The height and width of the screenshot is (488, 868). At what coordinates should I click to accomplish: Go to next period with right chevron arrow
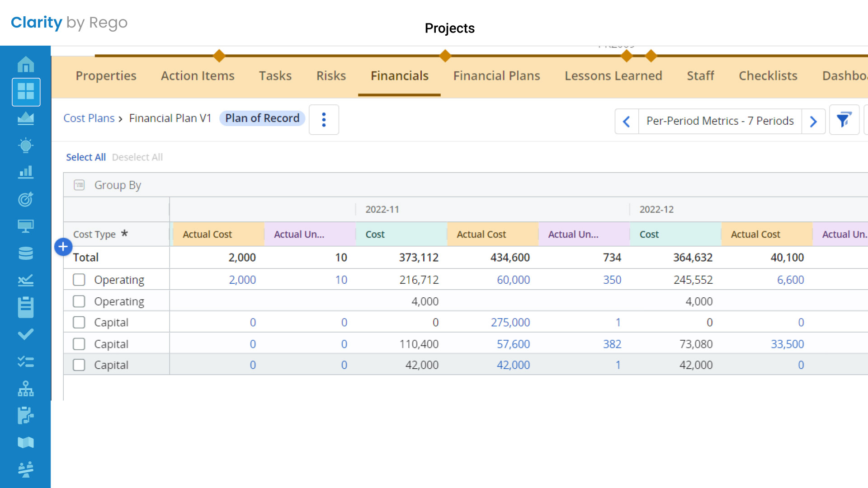[814, 121]
